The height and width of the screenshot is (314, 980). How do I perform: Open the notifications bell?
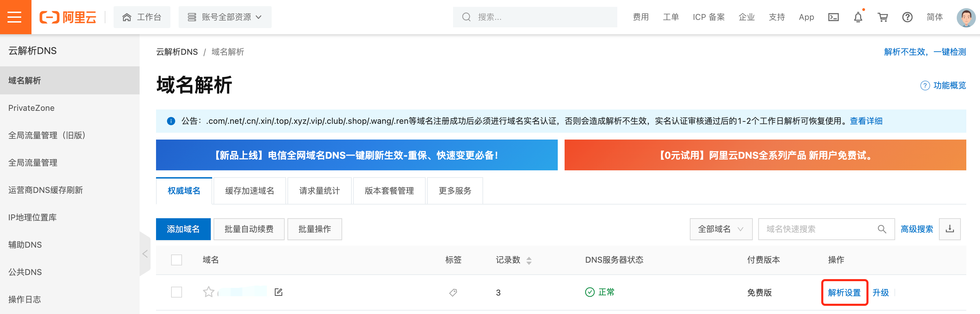tap(858, 17)
